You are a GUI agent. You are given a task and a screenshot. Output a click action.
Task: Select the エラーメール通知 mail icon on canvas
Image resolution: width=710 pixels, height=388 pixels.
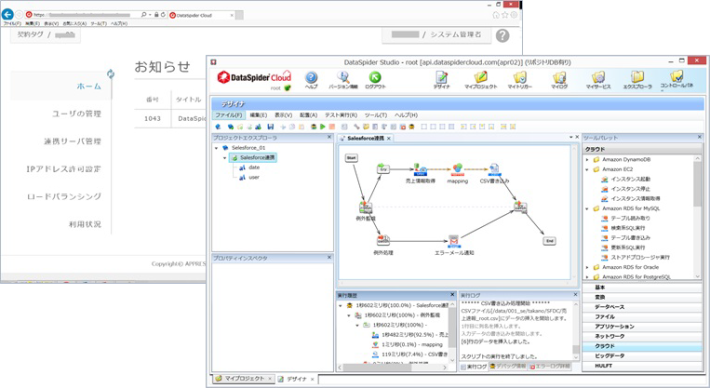pos(454,241)
